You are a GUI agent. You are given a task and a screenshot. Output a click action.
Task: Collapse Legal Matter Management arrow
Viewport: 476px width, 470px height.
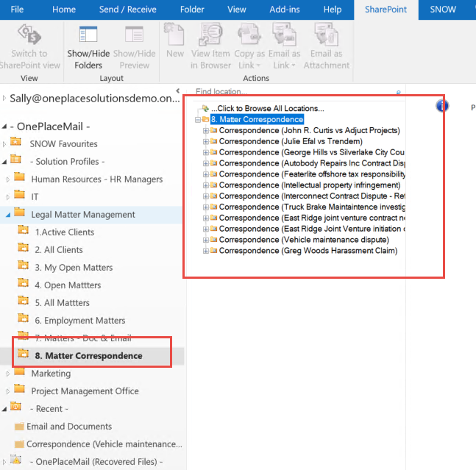click(8, 215)
